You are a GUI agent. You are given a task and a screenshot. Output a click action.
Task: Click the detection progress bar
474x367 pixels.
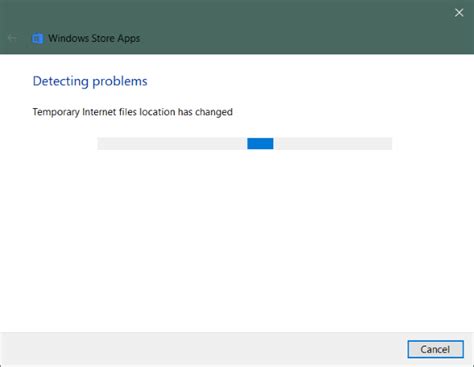click(245, 144)
